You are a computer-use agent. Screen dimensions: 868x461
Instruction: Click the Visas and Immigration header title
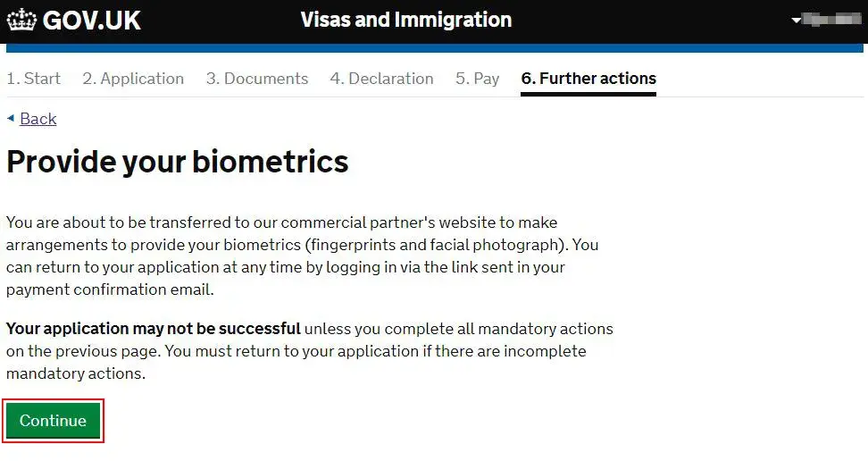(x=406, y=20)
